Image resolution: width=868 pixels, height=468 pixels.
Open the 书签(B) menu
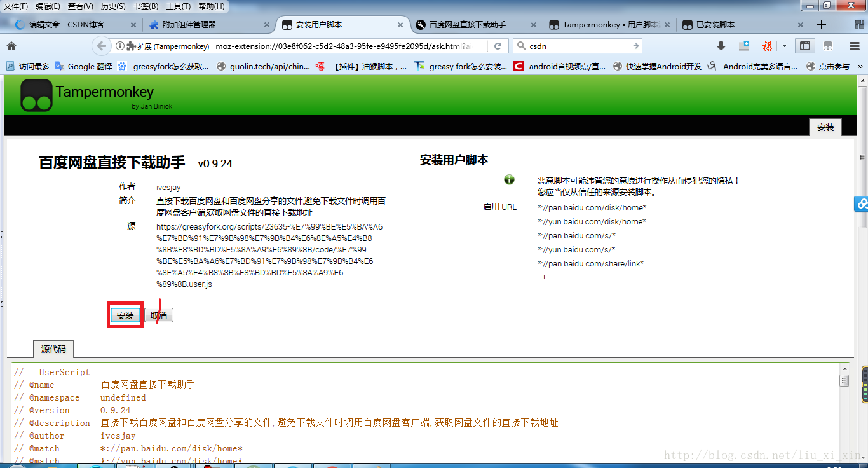tap(146, 6)
